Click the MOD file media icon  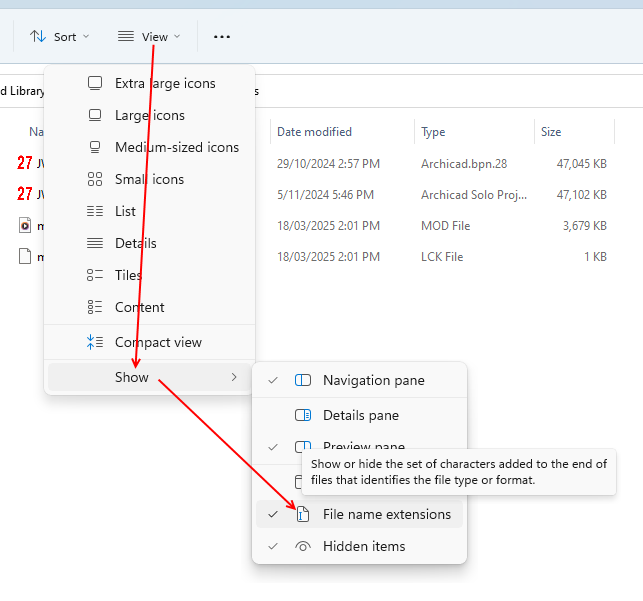pos(25,225)
